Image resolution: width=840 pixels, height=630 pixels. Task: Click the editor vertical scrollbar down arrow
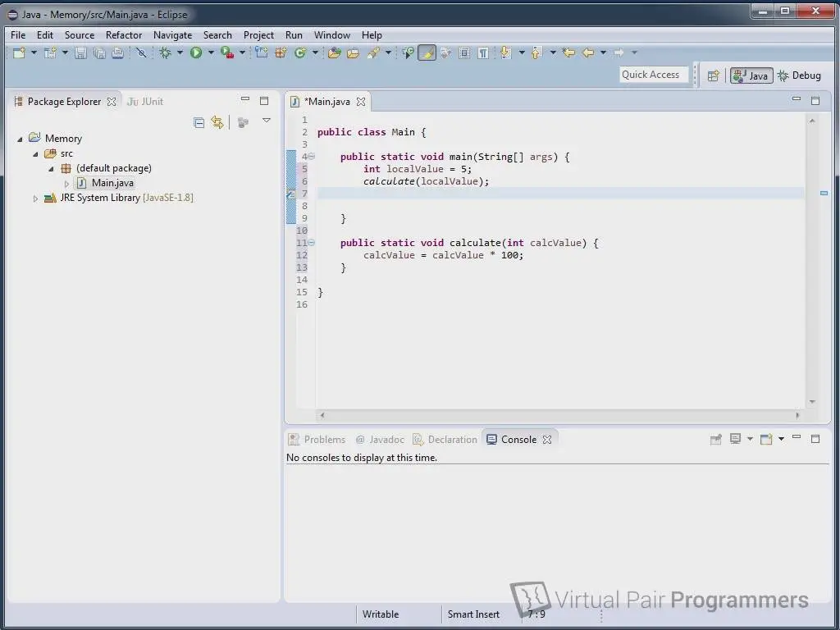(x=812, y=402)
